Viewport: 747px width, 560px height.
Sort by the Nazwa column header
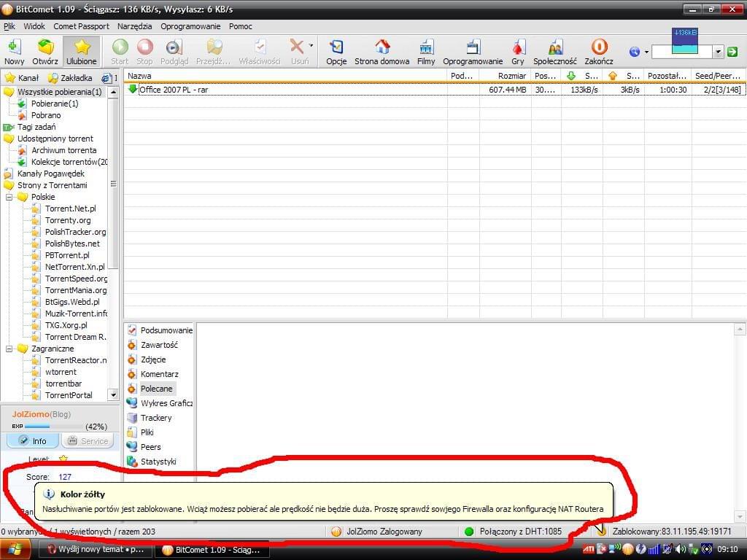click(x=286, y=76)
